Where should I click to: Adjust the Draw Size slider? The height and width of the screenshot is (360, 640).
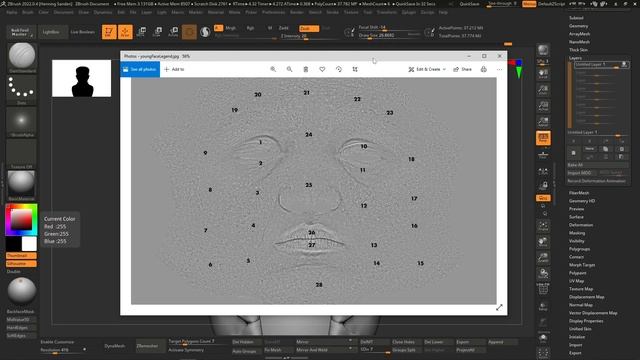pyautogui.click(x=389, y=36)
